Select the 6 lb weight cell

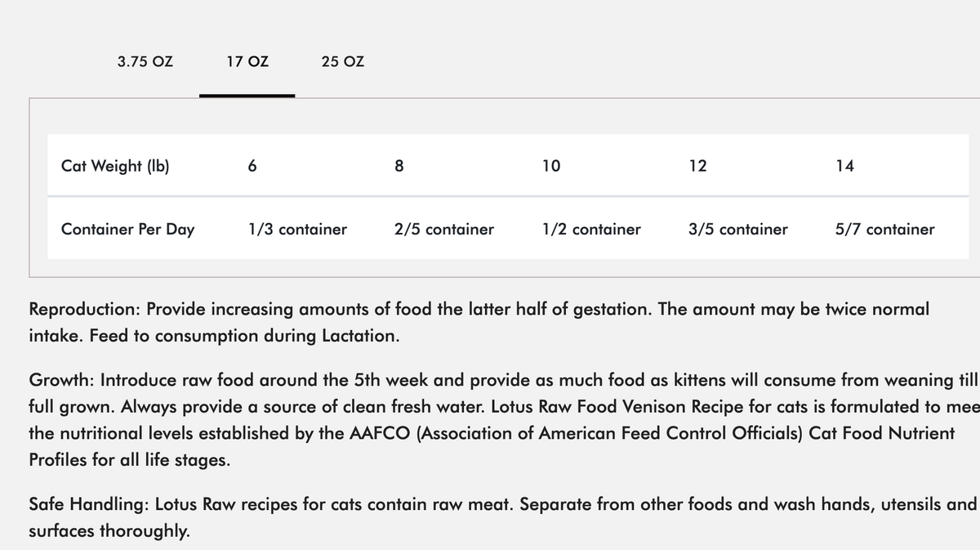(x=252, y=166)
